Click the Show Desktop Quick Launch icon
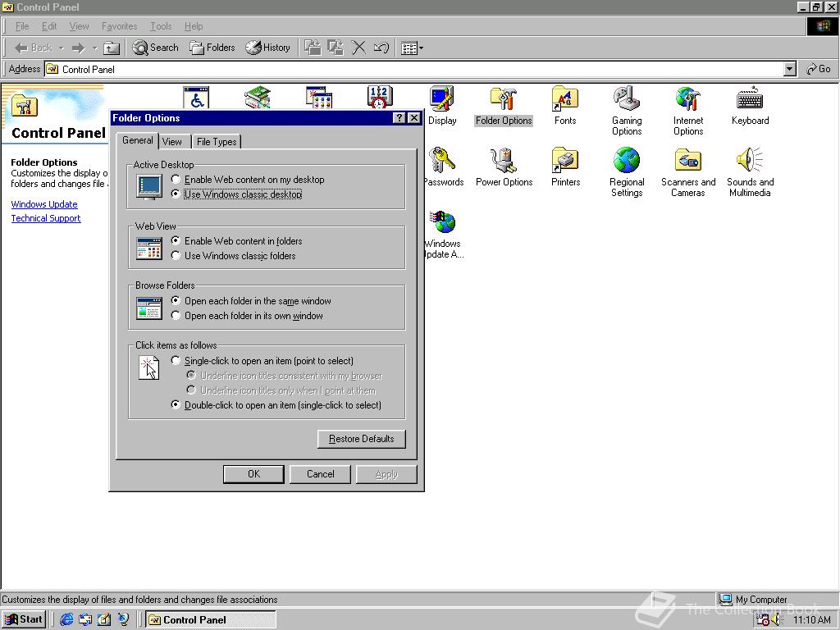 [104, 619]
